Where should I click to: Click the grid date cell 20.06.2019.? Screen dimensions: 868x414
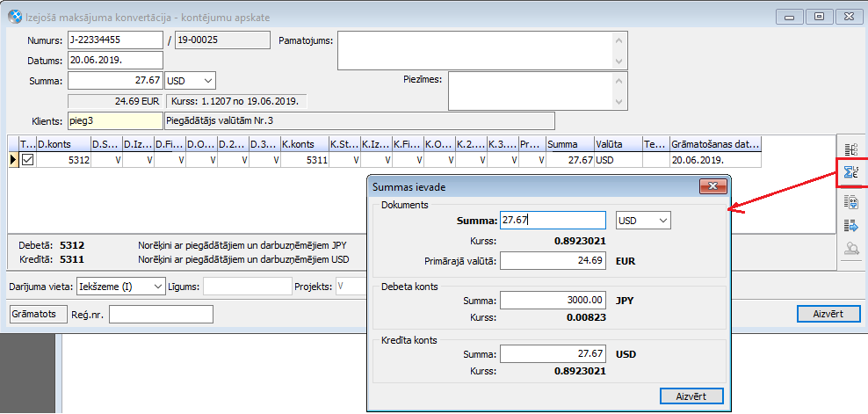(715, 160)
